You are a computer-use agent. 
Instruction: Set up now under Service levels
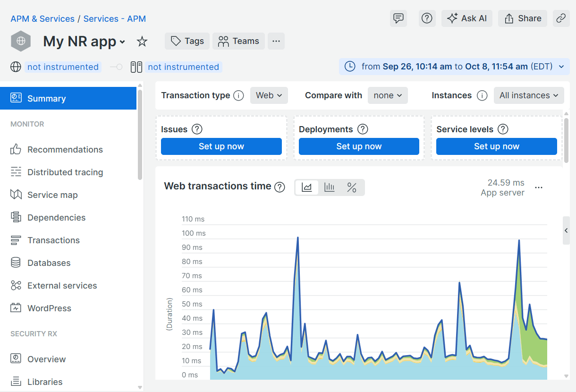click(497, 146)
